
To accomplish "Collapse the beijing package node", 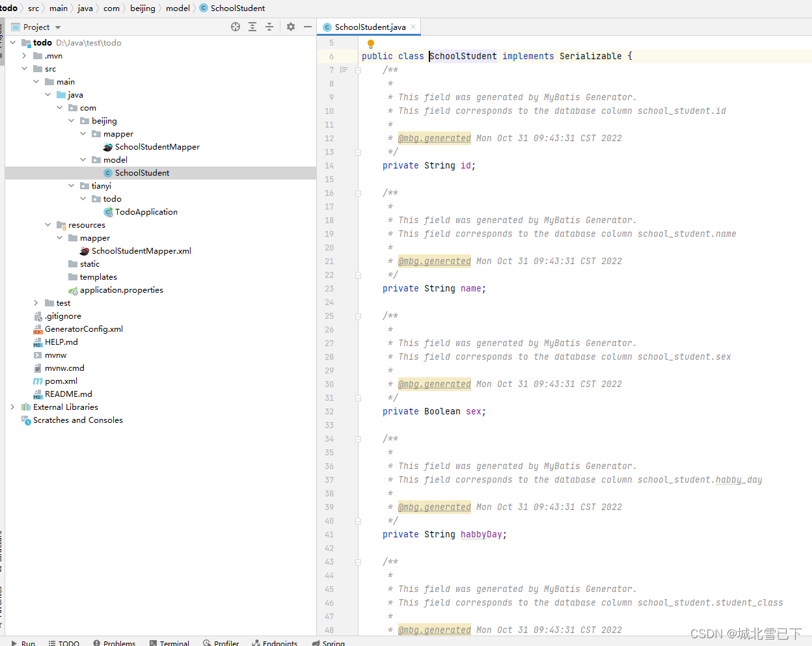I will (72, 120).
